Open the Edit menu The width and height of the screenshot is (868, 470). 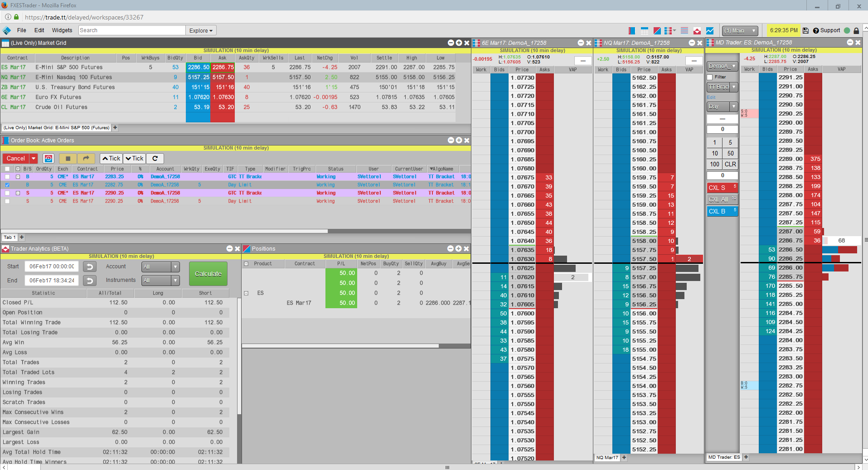(x=39, y=30)
